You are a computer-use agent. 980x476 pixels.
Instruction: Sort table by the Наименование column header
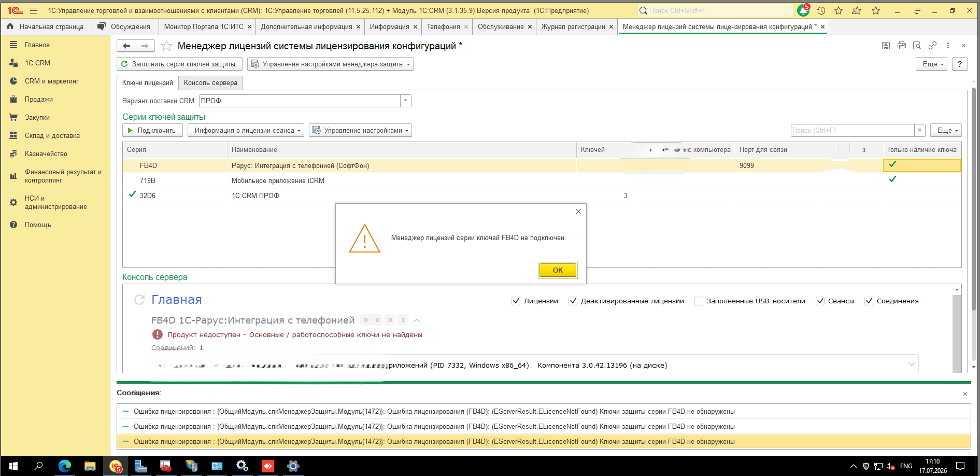[x=402, y=149]
